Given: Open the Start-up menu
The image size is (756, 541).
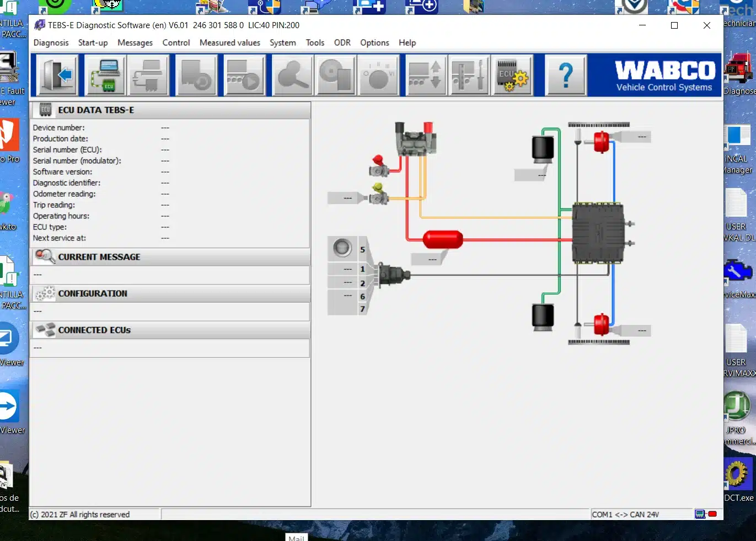Looking at the screenshot, I should click(93, 42).
